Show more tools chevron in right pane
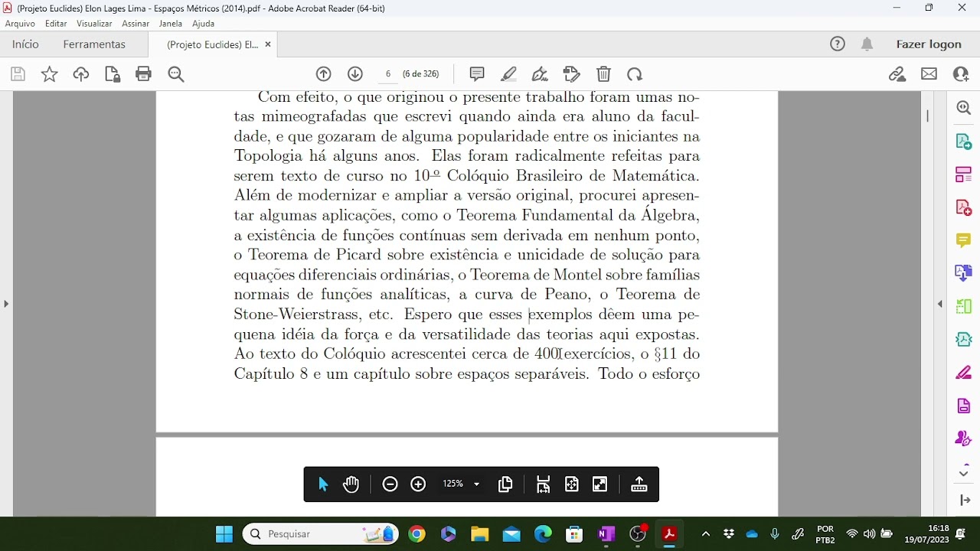Image resolution: width=980 pixels, height=551 pixels. click(964, 473)
